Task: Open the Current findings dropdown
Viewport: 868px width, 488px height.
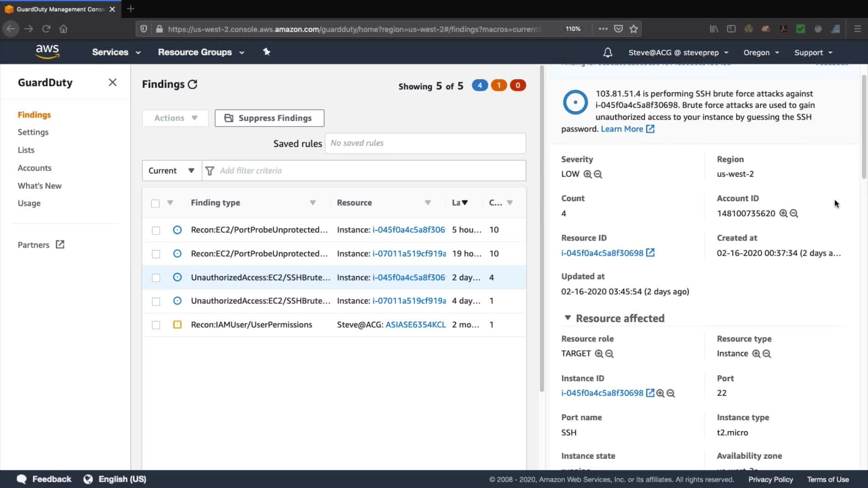Action: [x=171, y=171]
